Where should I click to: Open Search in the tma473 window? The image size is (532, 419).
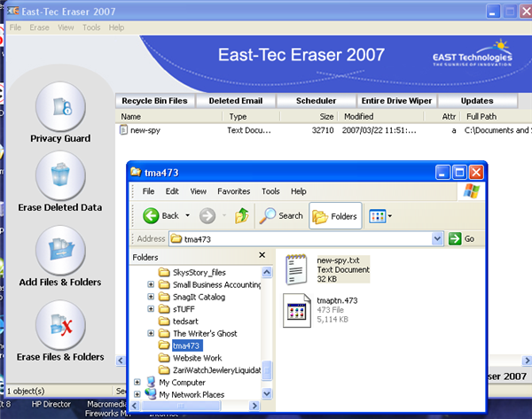click(281, 215)
